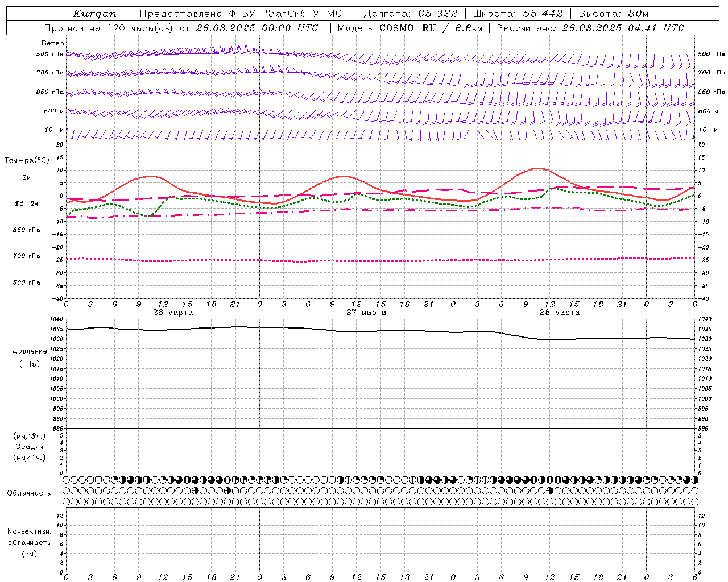This screenshot has width=728, height=582.
Task: Click the "Давление" pressure panel label
Action: coord(30,351)
